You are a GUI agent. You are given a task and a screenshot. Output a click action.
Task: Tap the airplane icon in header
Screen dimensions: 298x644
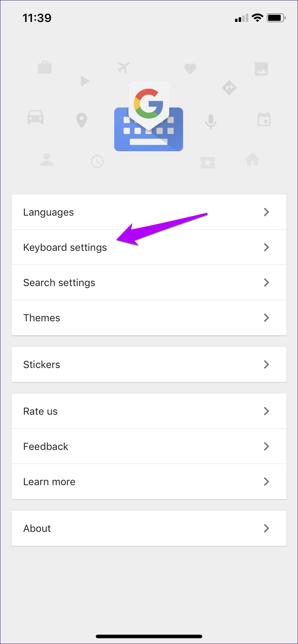coord(123,67)
